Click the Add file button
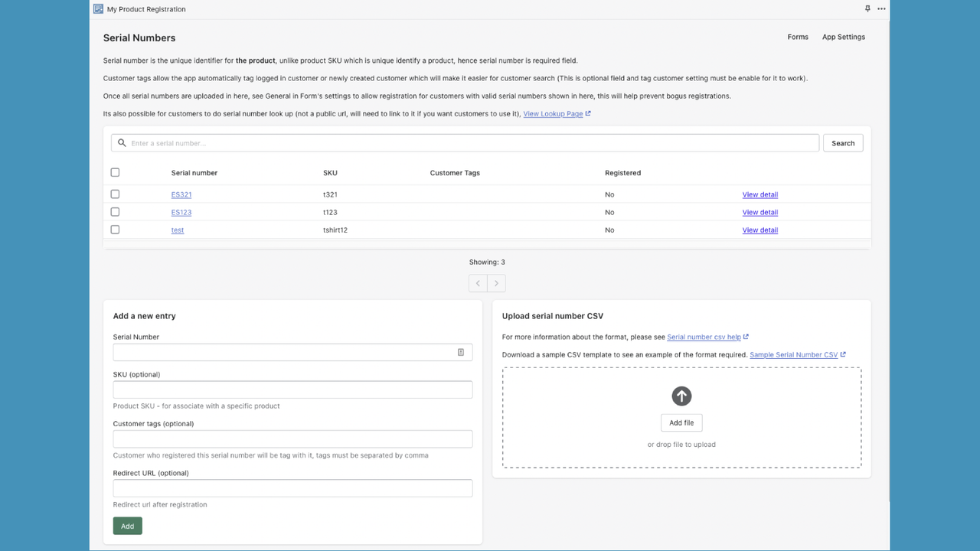The width and height of the screenshot is (980, 551). pyautogui.click(x=681, y=422)
